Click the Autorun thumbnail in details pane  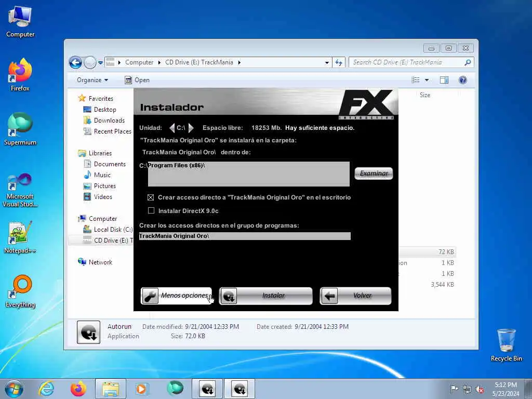click(88, 332)
